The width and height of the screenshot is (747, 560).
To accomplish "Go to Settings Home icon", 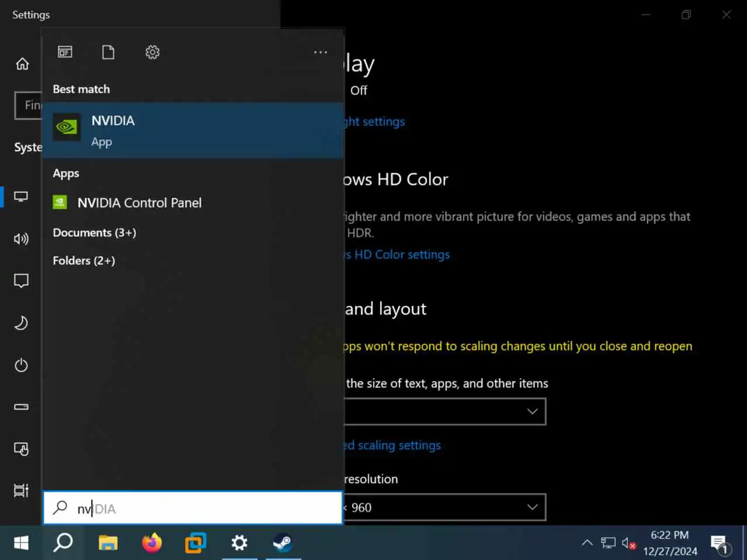I will coord(22,64).
